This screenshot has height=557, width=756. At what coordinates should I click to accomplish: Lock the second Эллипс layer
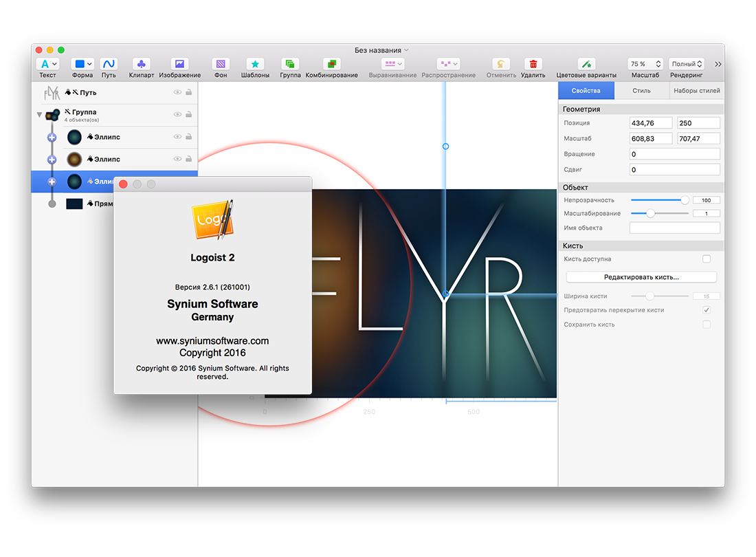pos(188,159)
